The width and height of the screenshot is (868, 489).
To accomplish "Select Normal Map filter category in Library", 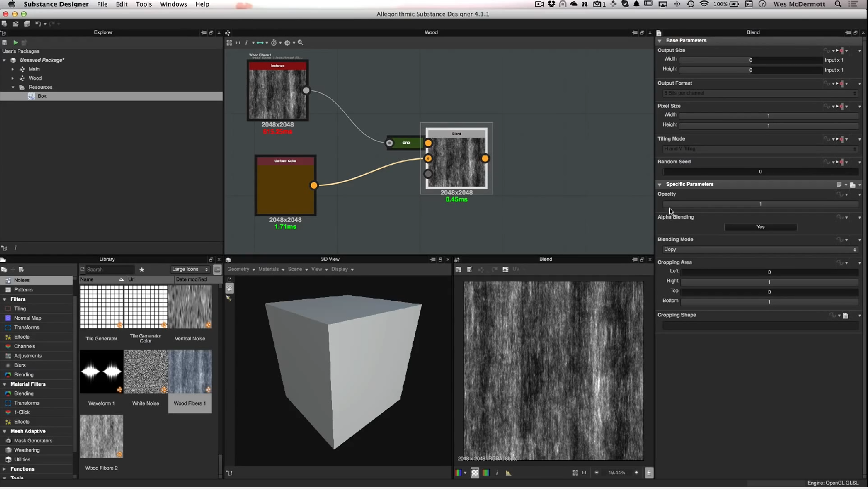I will pyautogui.click(x=28, y=318).
